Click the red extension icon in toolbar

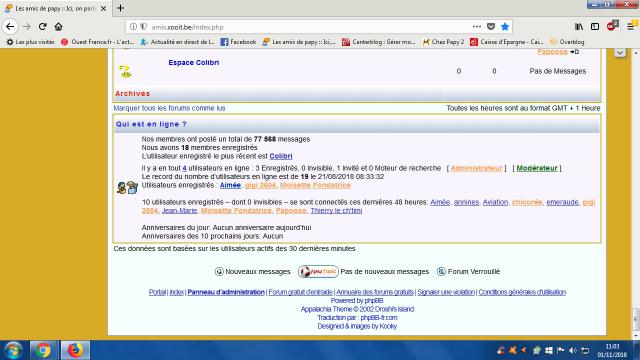click(612, 26)
